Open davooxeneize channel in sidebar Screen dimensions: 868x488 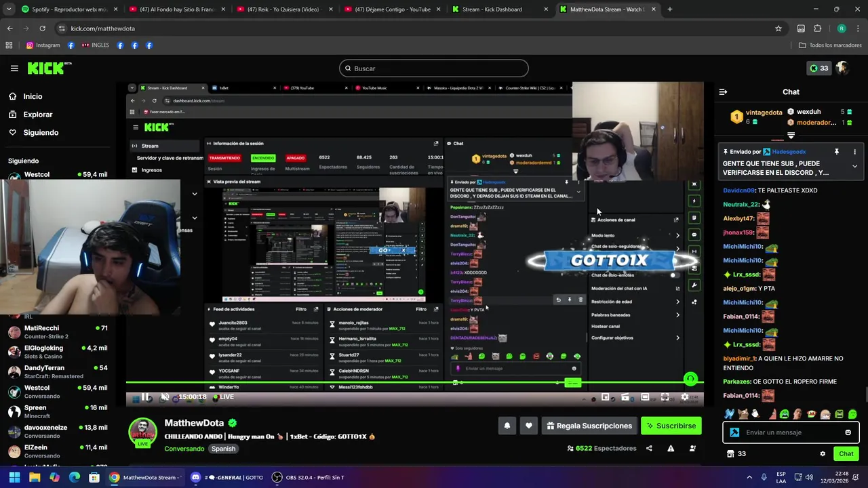pos(58,431)
